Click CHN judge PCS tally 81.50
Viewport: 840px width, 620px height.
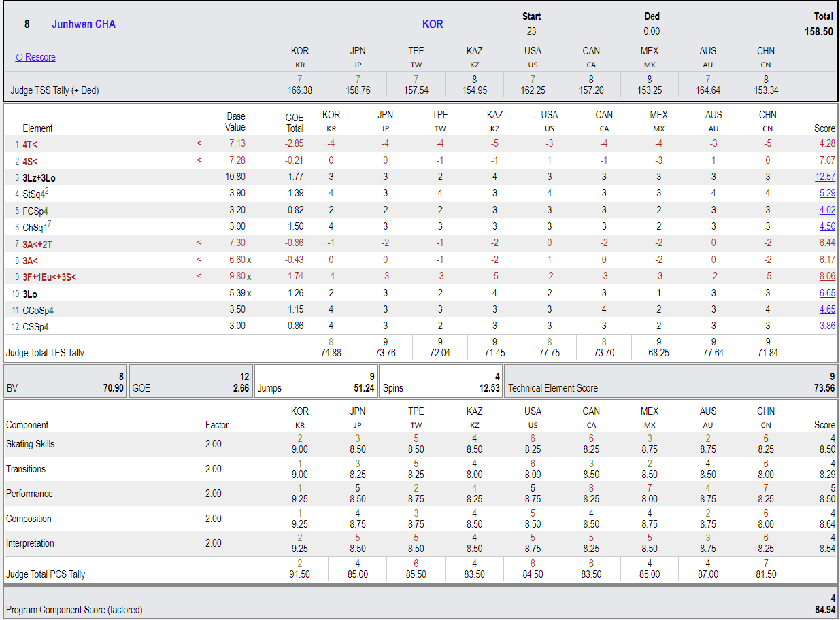pyautogui.click(x=766, y=574)
